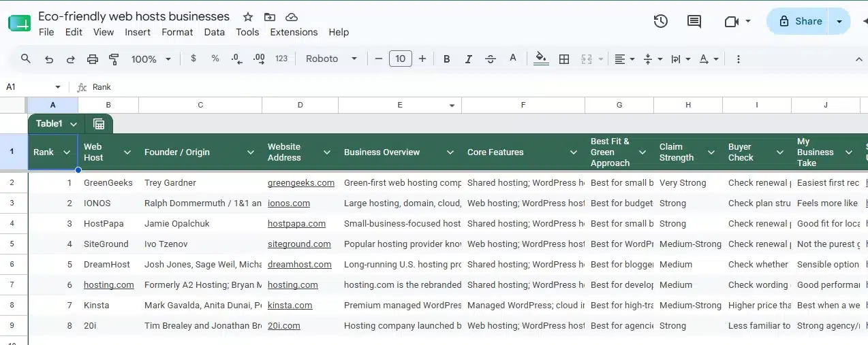Screen dimensions: 868x345
Task: Increase font size plus button
Action: pyautogui.click(x=422, y=59)
